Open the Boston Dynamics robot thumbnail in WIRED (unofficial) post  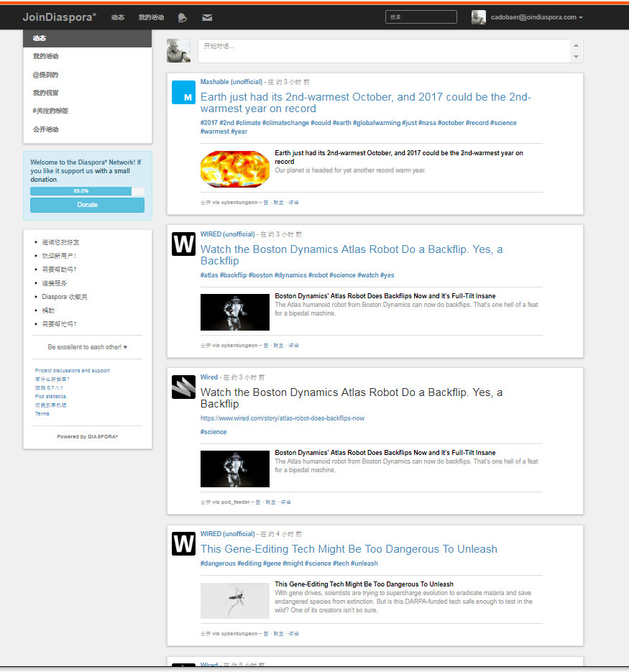[x=235, y=312]
